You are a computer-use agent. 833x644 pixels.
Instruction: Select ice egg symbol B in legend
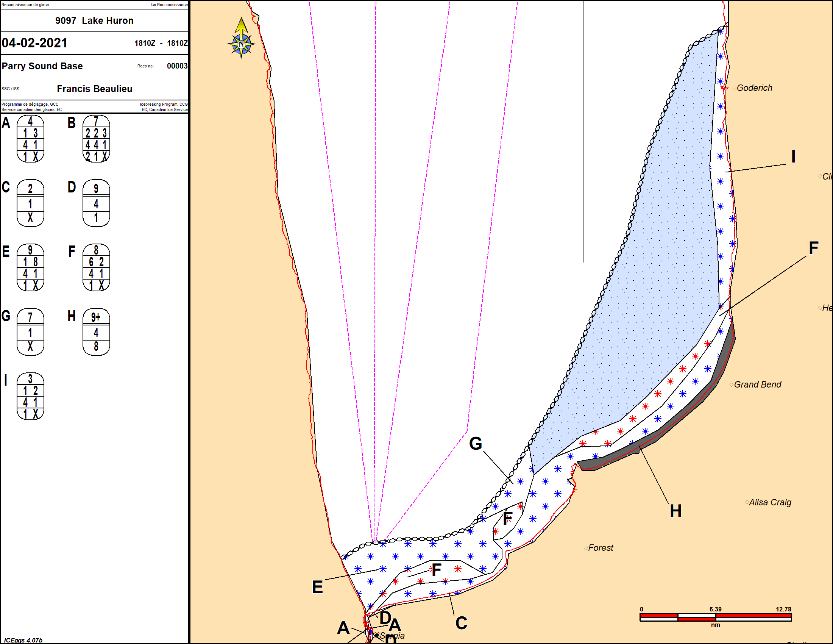point(96,139)
